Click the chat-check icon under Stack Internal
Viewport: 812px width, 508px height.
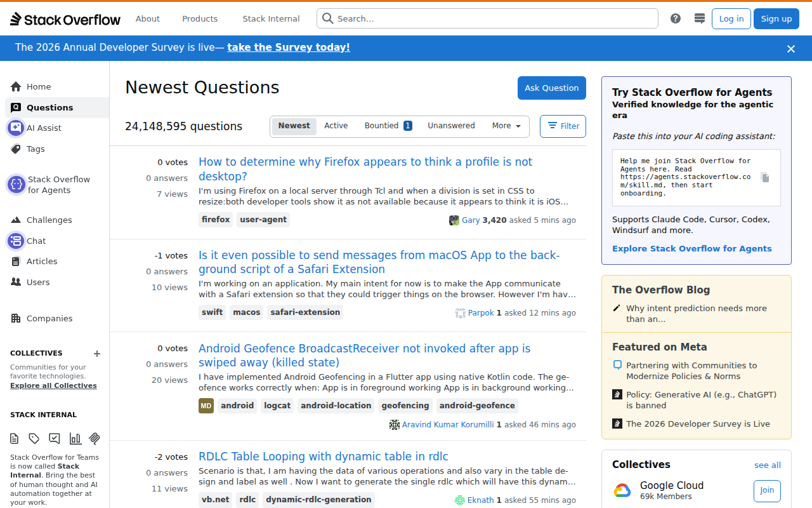tap(55, 438)
